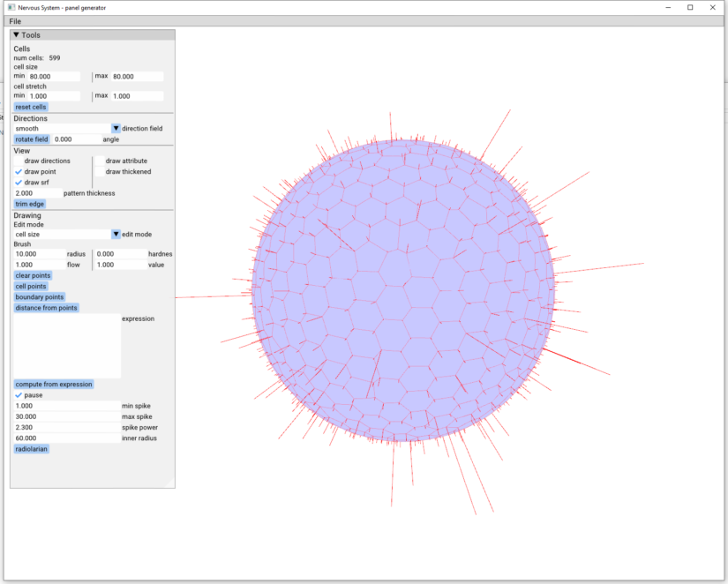The height and width of the screenshot is (584, 728).
Task: Open the File menu
Action: coord(15,21)
